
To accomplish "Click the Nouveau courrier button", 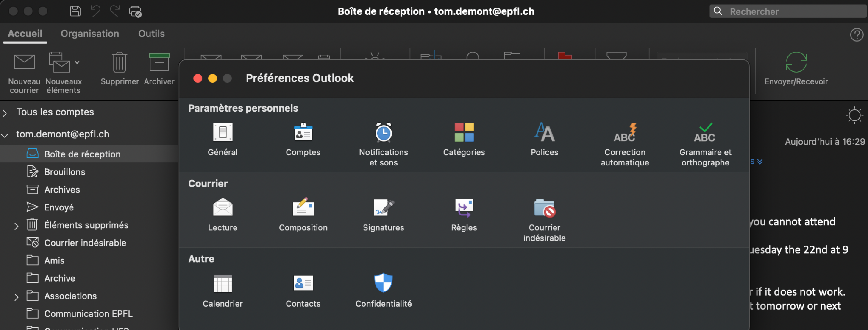I will click(x=24, y=72).
